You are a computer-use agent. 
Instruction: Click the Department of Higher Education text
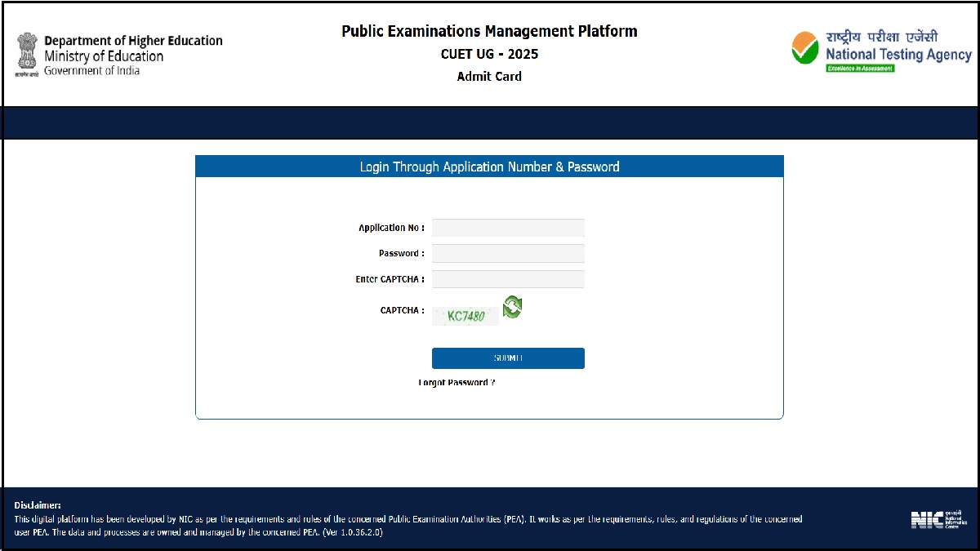pos(133,41)
